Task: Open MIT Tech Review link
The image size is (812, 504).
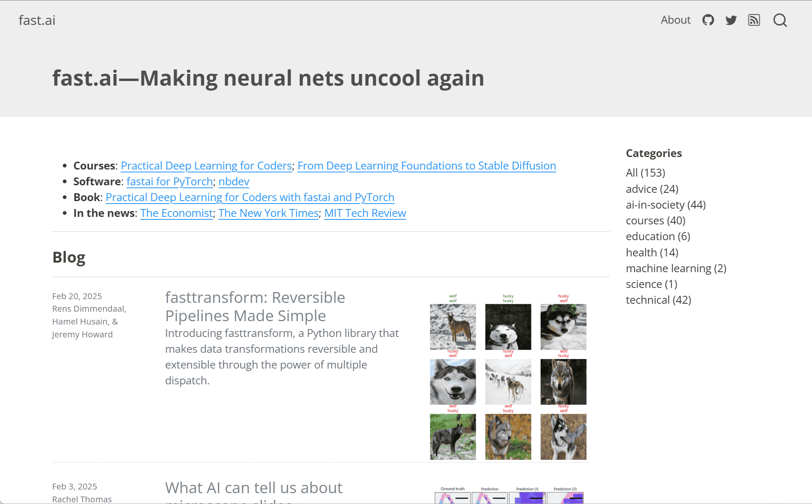Action: pyautogui.click(x=365, y=213)
